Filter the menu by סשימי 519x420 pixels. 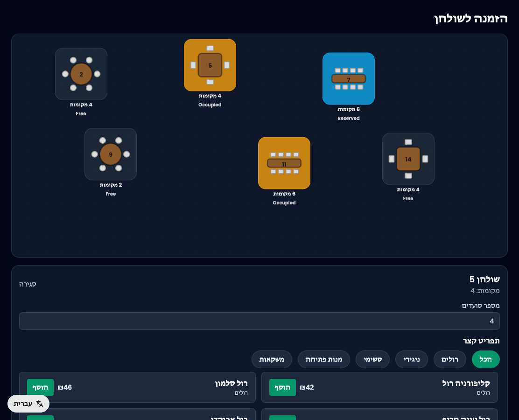tap(373, 359)
